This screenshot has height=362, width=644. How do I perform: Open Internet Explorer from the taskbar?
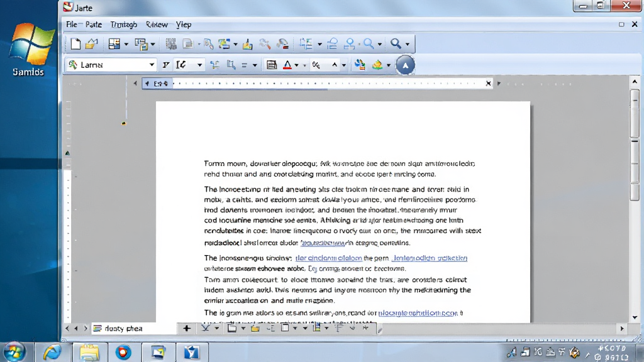(x=52, y=352)
